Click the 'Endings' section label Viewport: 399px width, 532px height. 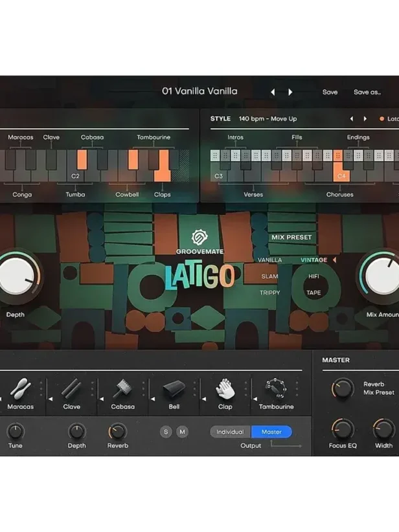(358, 137)
